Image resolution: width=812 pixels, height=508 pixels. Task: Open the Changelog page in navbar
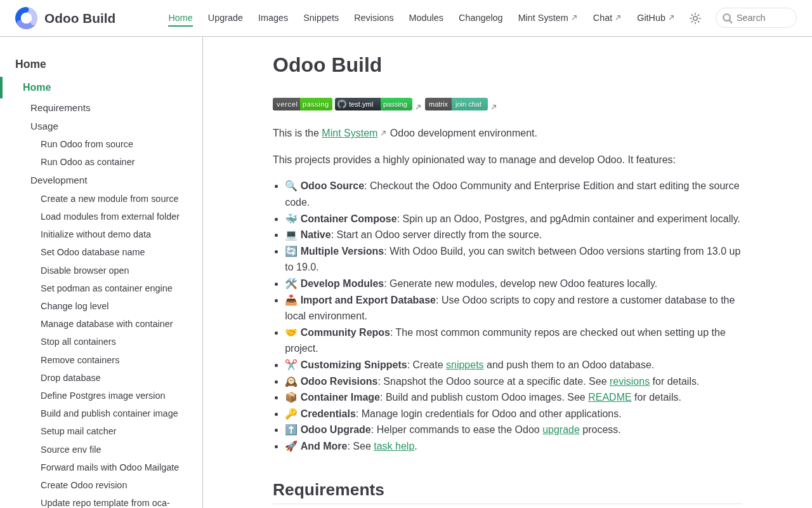click(x=480, y=18)
